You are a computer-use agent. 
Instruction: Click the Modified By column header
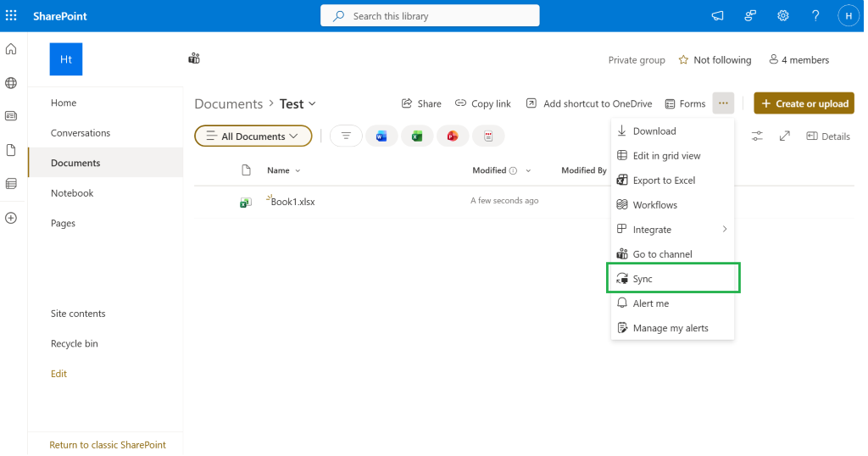pos(584,170)
